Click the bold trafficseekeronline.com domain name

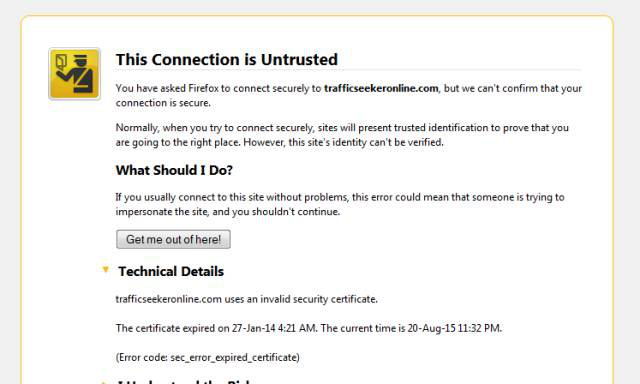(x=381, y=88)
